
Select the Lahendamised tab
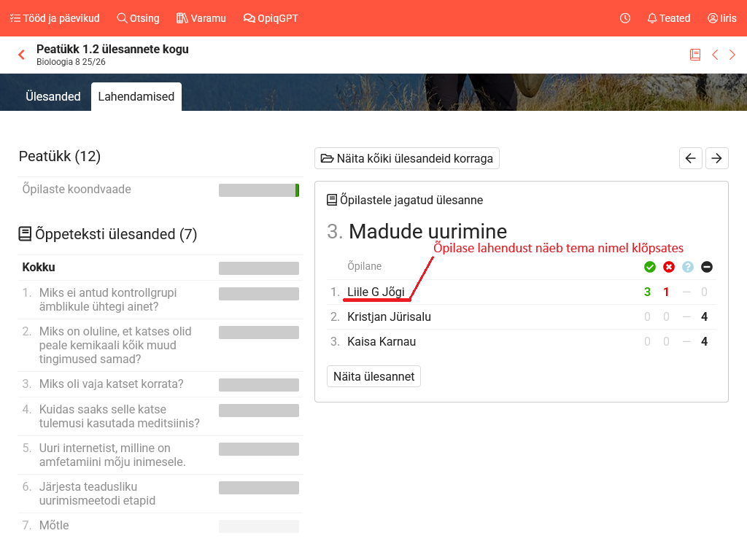click(136, 96)
